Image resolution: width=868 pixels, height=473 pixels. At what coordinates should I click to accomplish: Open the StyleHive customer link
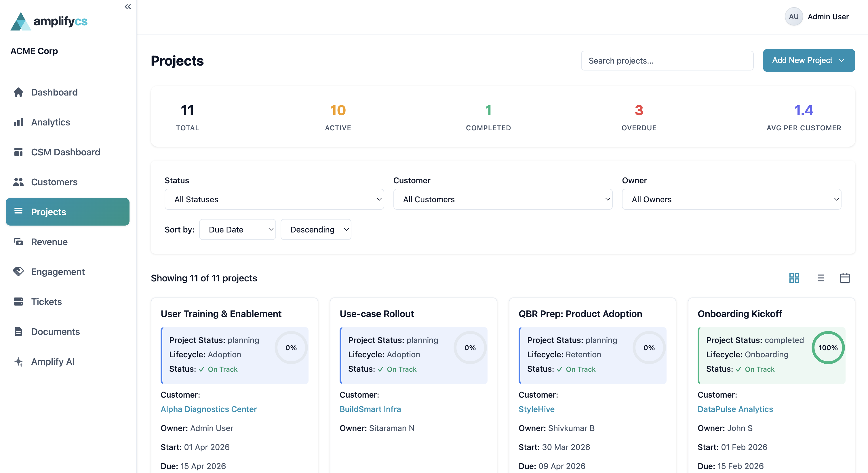click(x=536, y=409)
